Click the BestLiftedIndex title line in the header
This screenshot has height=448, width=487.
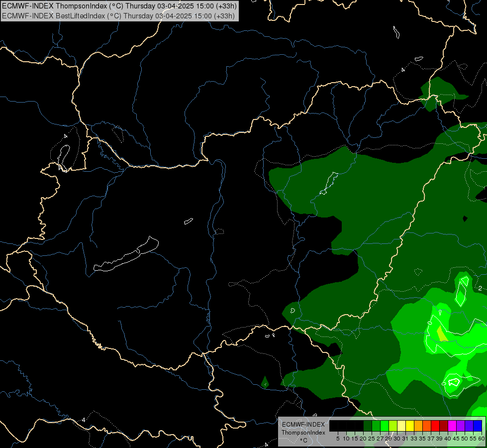pyautogui.click(x=118, y=16)
